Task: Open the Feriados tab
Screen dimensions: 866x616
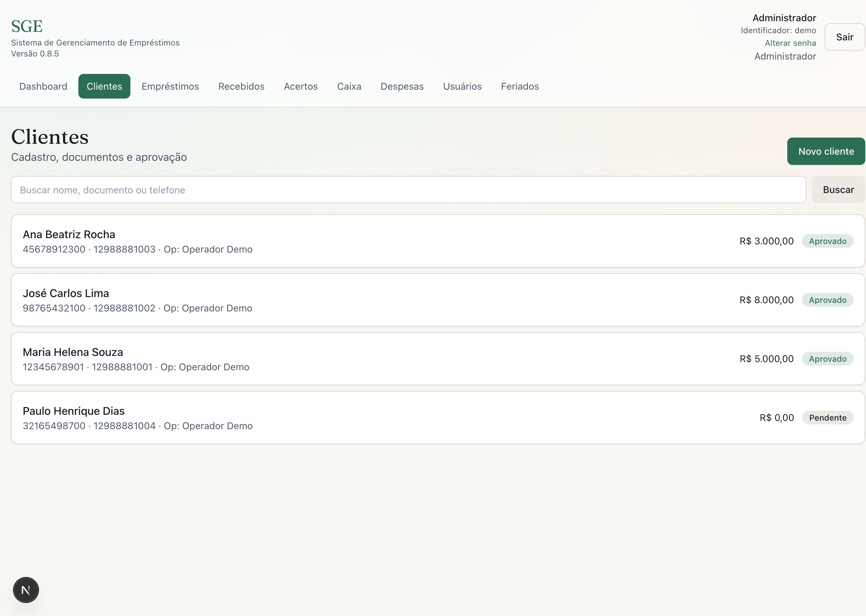Action: click(520, 86)
